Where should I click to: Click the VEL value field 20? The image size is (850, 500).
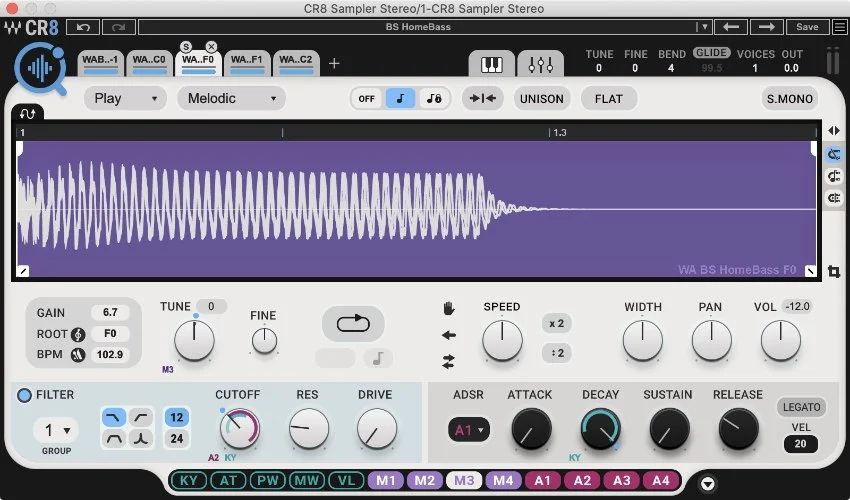pyautogui.click(x=801, y=444)
